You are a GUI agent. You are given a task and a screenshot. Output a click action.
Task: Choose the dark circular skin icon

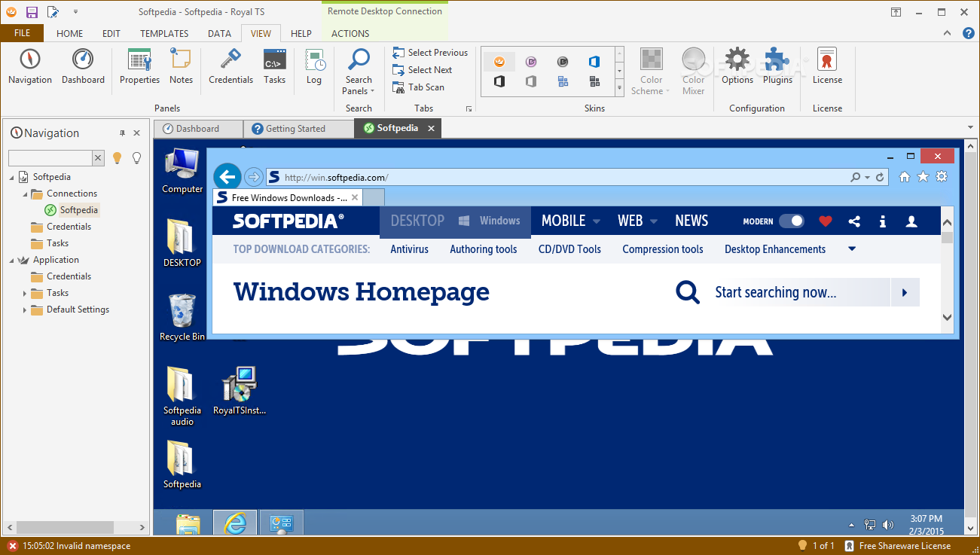pyautogui.click(x=563, y=62)
